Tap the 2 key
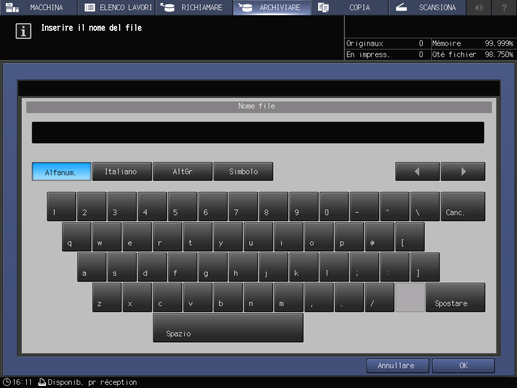Image resolution: width=517 pixels, height=388 pixels. pos(92,206)
